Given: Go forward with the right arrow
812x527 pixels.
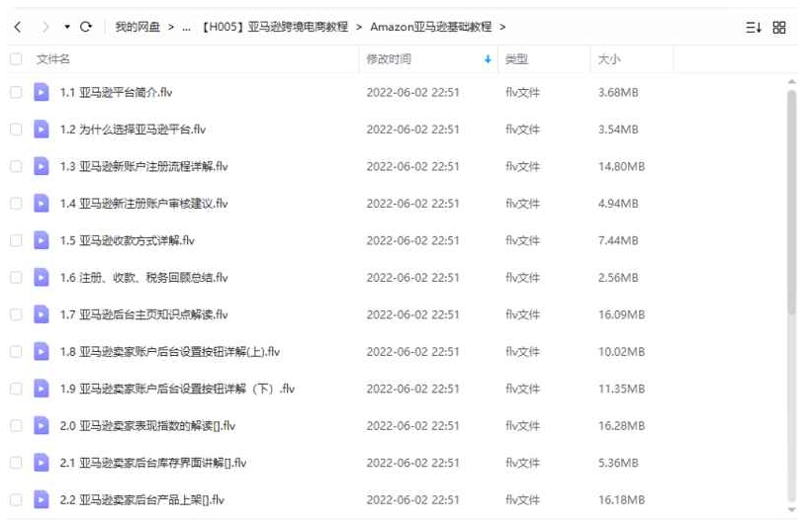Looking at the screenshot, I should point(45,27).
